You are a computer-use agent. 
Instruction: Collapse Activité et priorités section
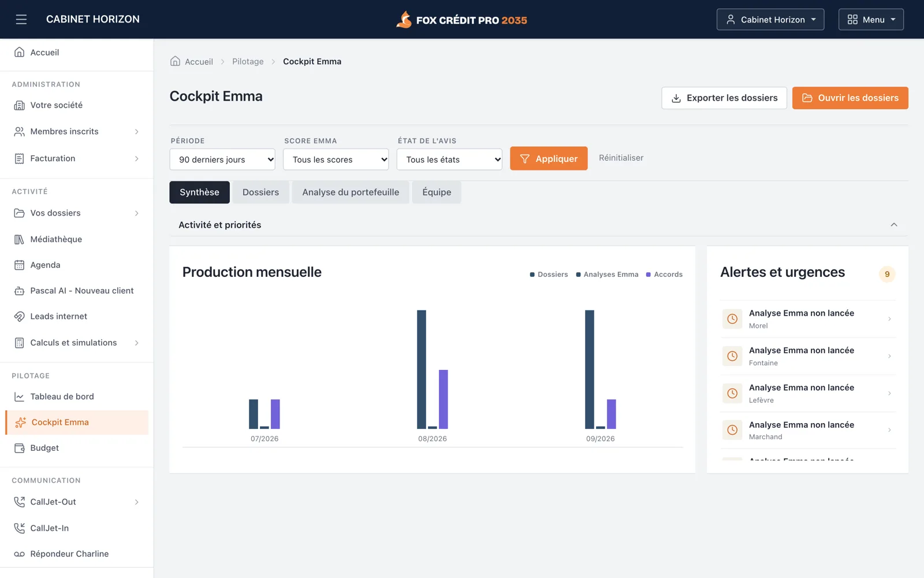pyautogui.click(x=894, y=225)
